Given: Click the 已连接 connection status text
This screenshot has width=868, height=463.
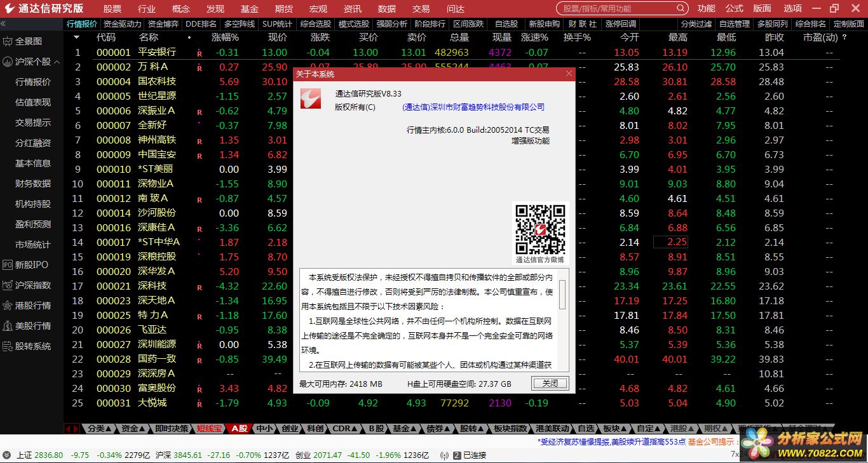Looking at the screenshot, I should (x=475, y=455).
